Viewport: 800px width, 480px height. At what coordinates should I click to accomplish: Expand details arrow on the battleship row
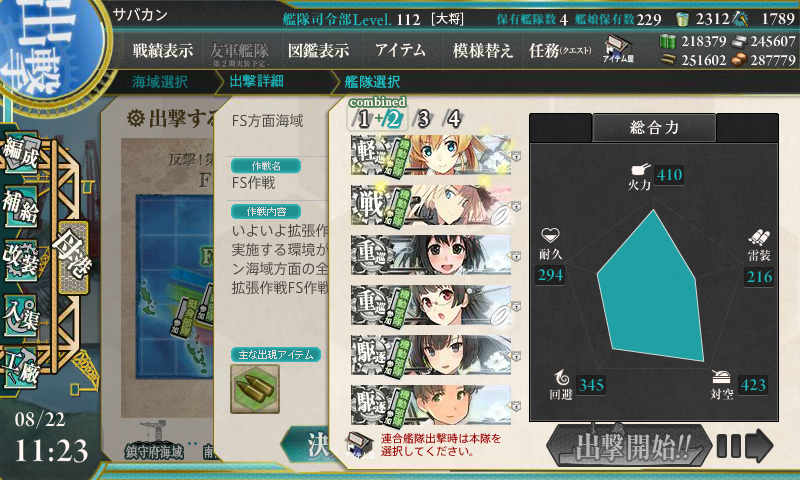pyautogui.click(x=516, y=206)
